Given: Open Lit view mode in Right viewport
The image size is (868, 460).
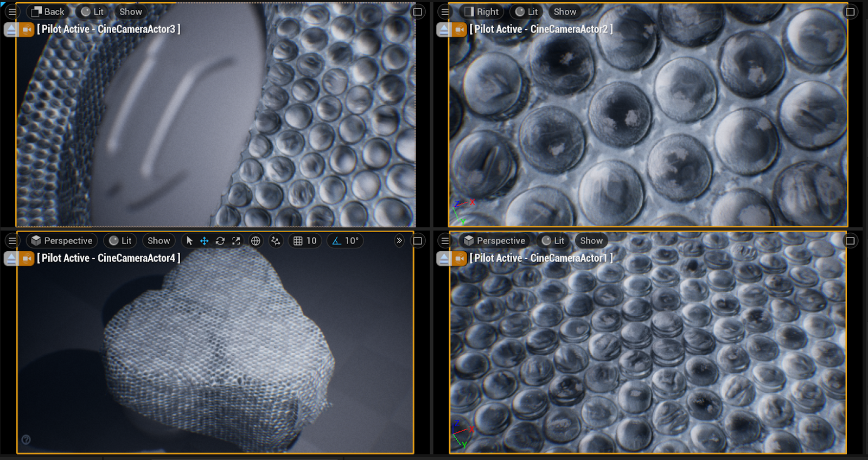Looking at the screenshot, I should pos(526,11).
